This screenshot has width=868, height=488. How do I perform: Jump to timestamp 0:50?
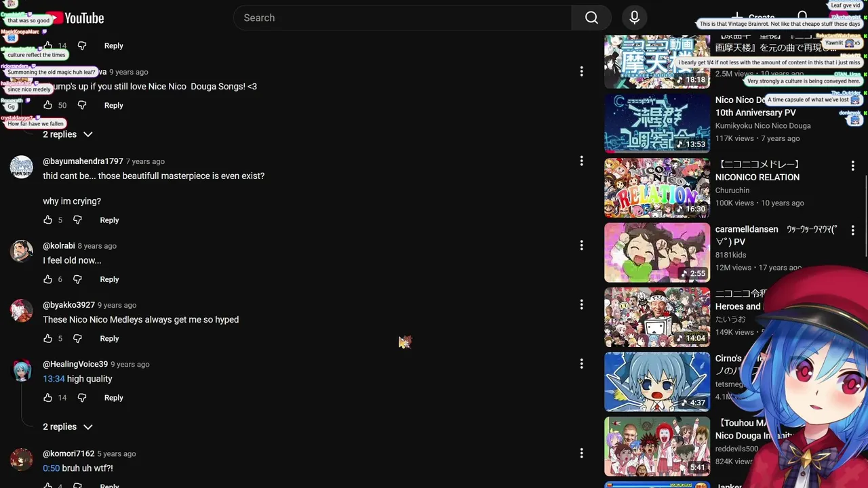[52, 468]
